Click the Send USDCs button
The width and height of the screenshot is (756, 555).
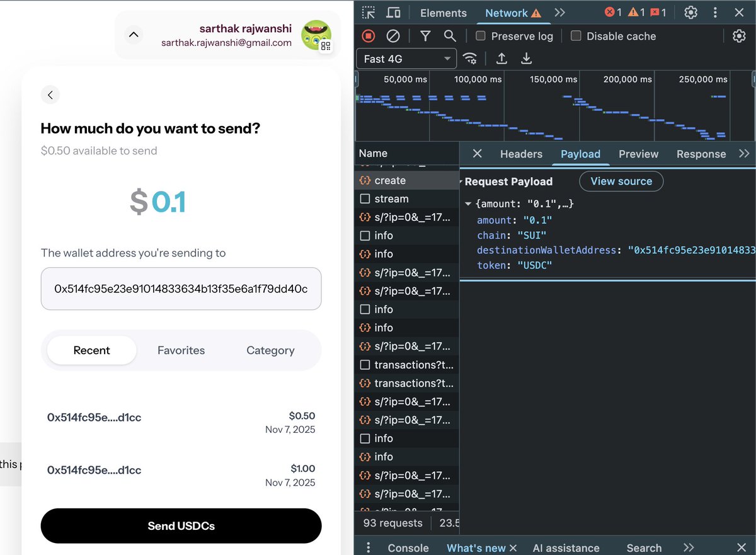(181, 526)
